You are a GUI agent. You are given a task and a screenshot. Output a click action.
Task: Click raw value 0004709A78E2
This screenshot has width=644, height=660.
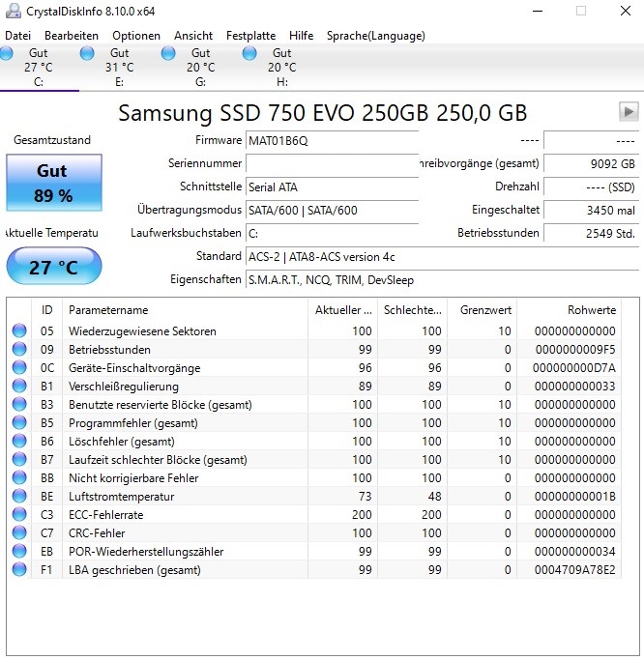(575, 570)
